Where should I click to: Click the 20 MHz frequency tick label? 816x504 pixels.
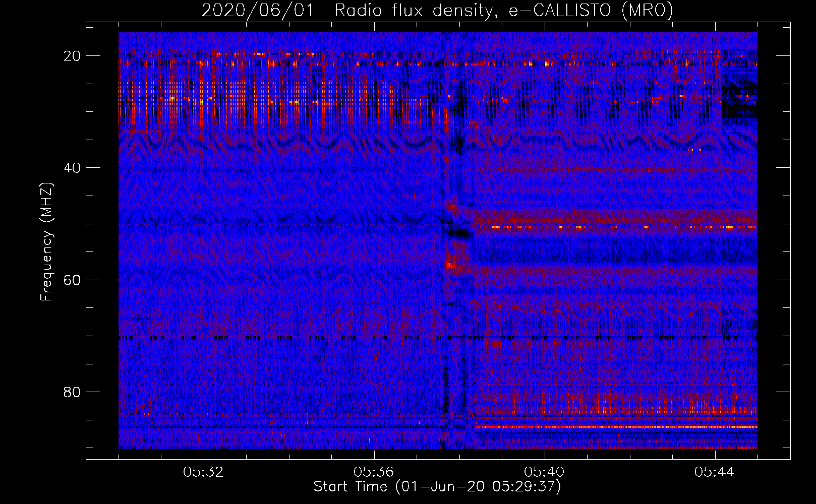(x=72, y=56)
